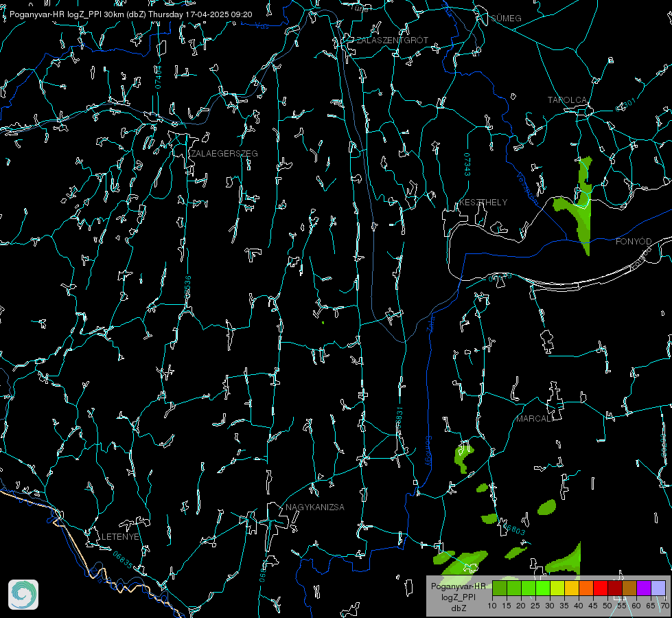Select the bright green 25-30 dBZ swatch
This screenshot has width=672, height=618.
[543, 588]
